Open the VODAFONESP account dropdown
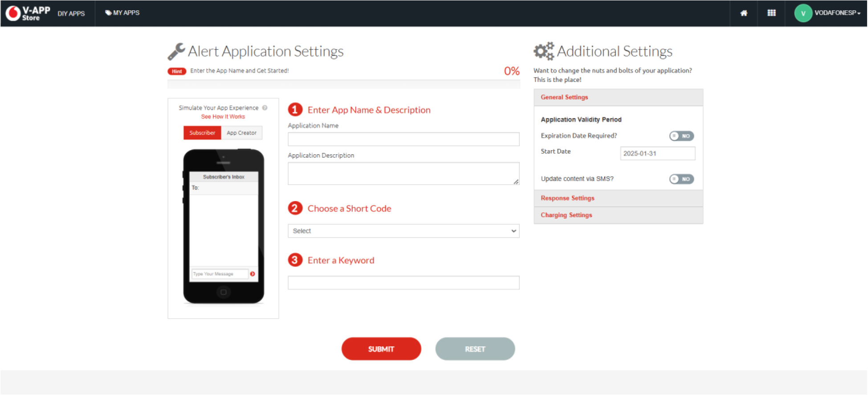This screenshot has width=868, height=395. click(837, 13)
